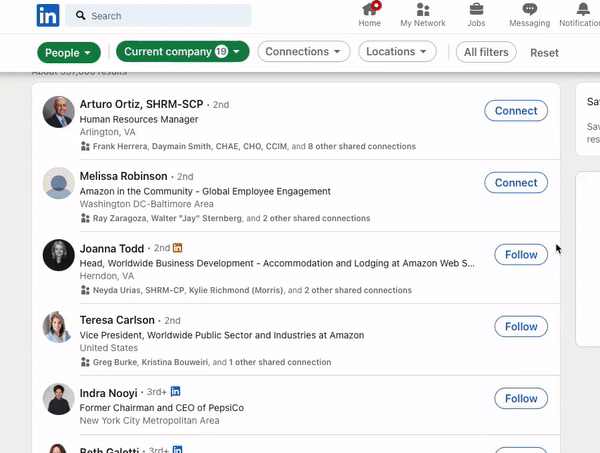This screenshot has width=600, height=453.
Task: Open the My Network icon
Action: tap(423, 9)
